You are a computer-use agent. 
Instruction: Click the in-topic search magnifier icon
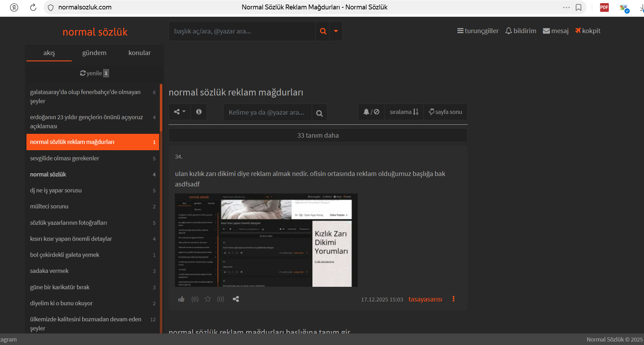(319, 113)
